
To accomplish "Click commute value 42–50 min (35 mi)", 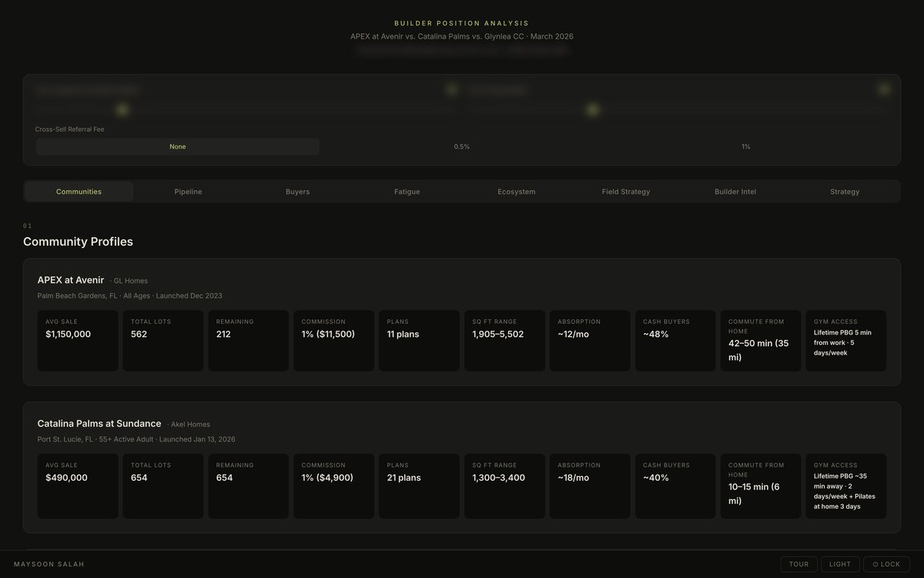I will pyautogui.click(x=758, y=350).
